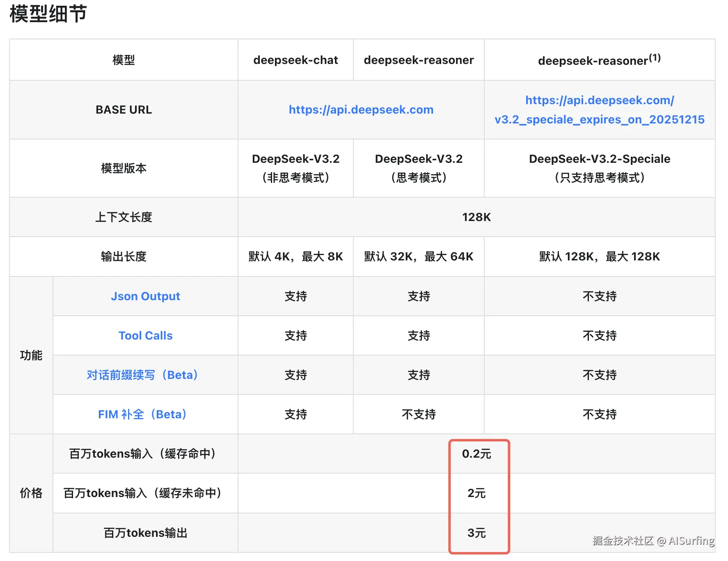Click the Tool Calls documentation link
728x561 pixels.
pos(145,335)
